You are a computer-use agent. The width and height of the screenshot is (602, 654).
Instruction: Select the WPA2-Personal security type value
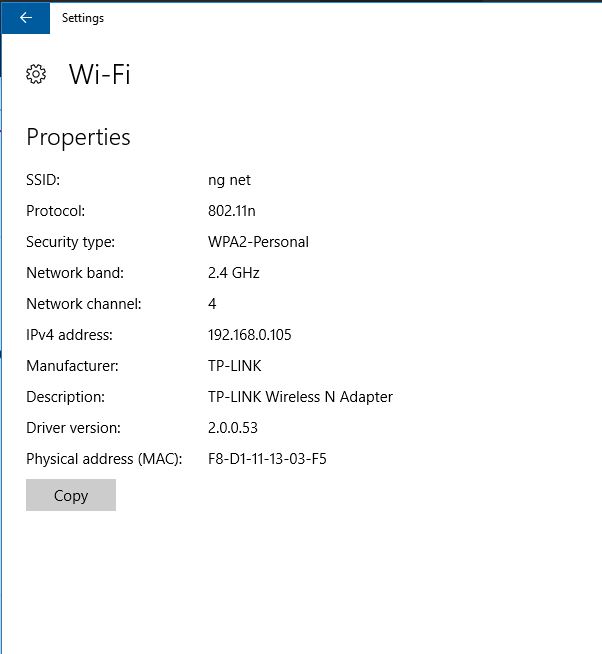(258, 242)
